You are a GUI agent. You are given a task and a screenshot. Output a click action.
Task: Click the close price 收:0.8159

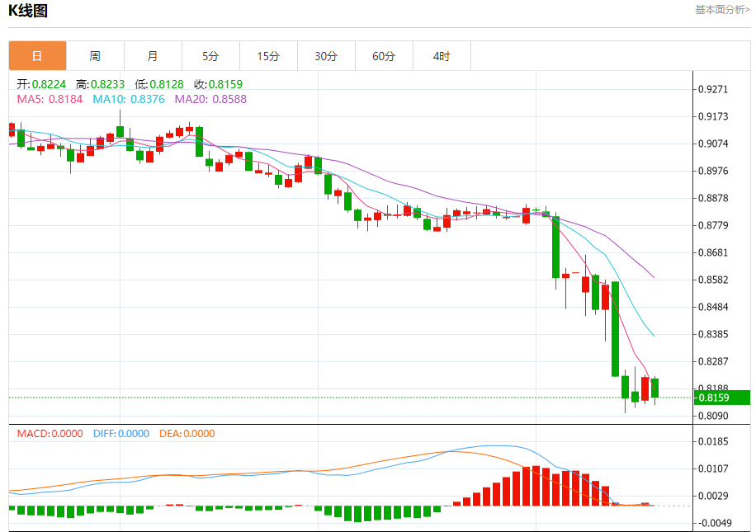click(x=219, y=84)
